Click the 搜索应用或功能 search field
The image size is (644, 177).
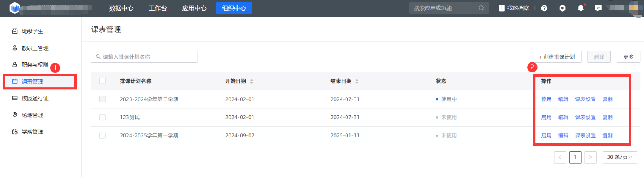[x=449, y=8]
